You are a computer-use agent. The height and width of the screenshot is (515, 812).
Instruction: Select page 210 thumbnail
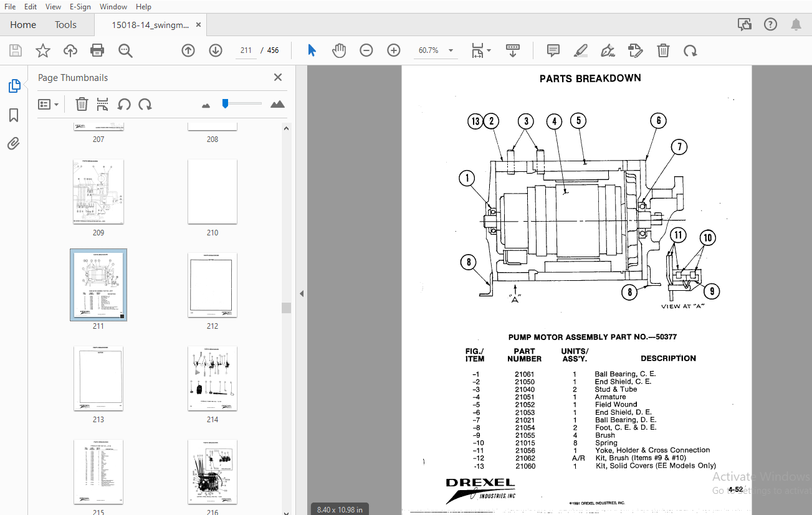pyautogui.click(x=213, y=192)
